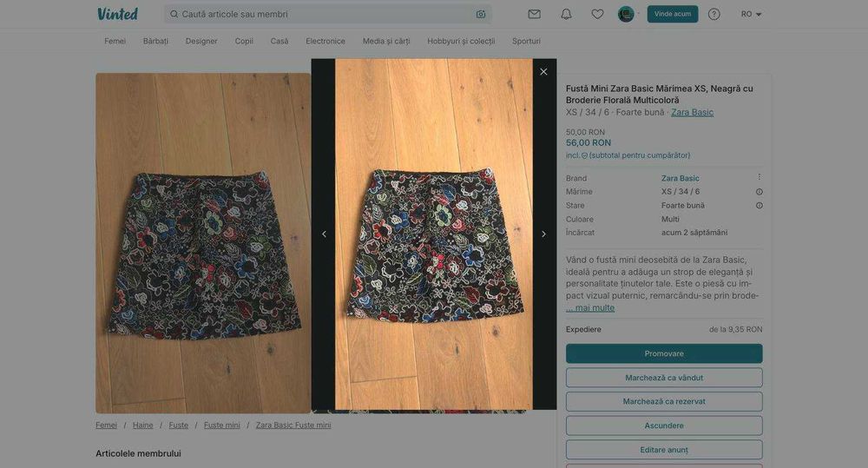Open Hobbyuri și colecții category

coord(461,41)
